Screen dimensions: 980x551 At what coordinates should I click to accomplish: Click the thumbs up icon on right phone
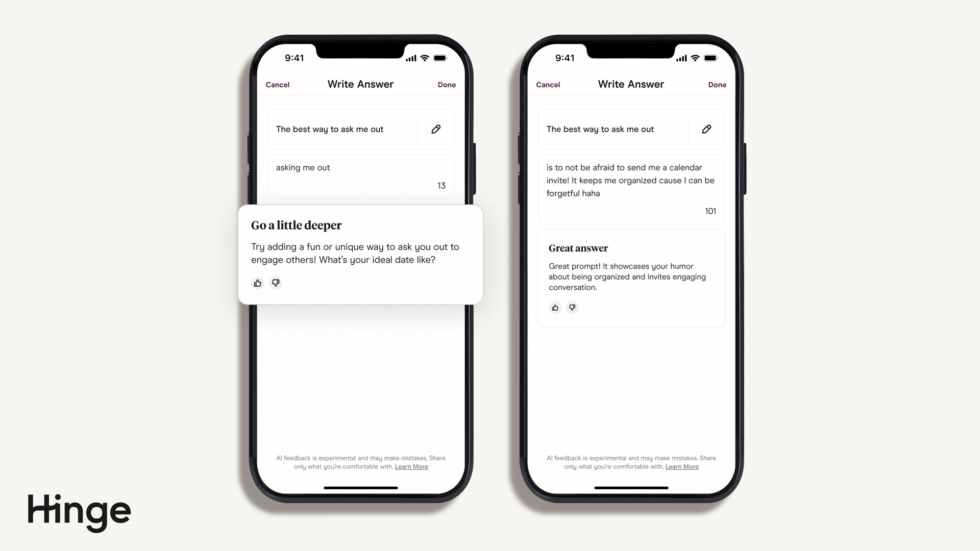point(555,308)
